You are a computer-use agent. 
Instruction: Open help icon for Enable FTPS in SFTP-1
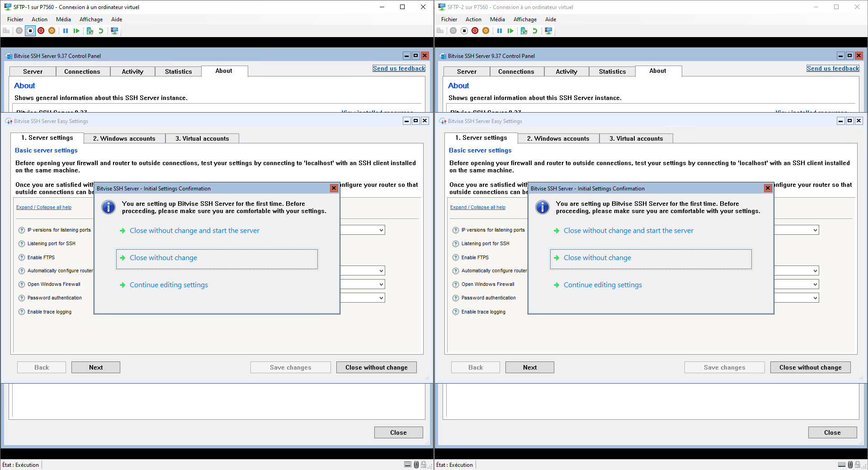pyautogui.click(x=22, y=257)
